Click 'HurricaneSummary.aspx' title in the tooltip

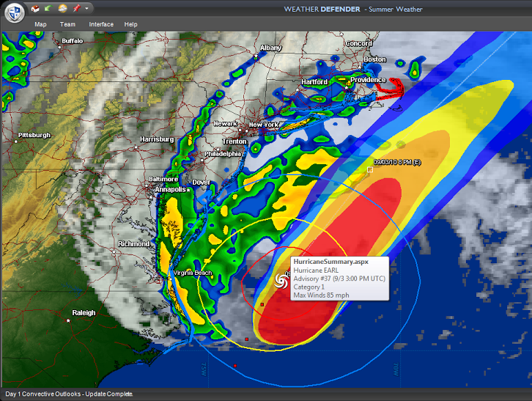[x=330, y=262]
